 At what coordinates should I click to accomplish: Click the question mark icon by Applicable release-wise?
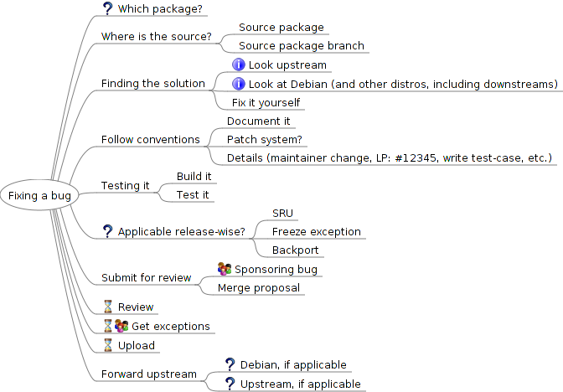[107, 231]
